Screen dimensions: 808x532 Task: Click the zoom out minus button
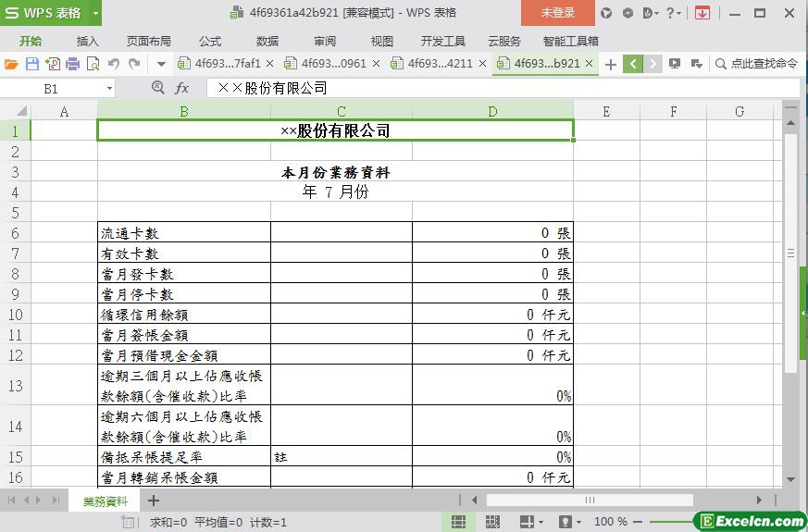pos(638,522)
